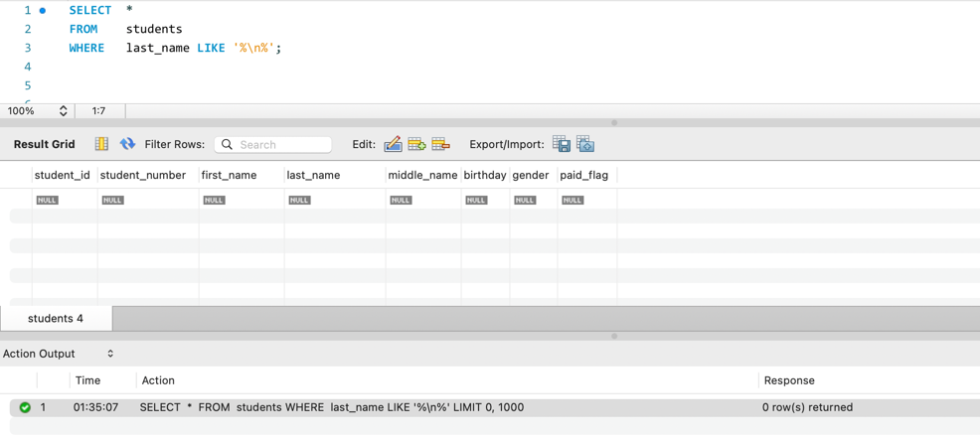980x442 pixels.
Task: Refresh the result grid data
Action: pos(127,144)
